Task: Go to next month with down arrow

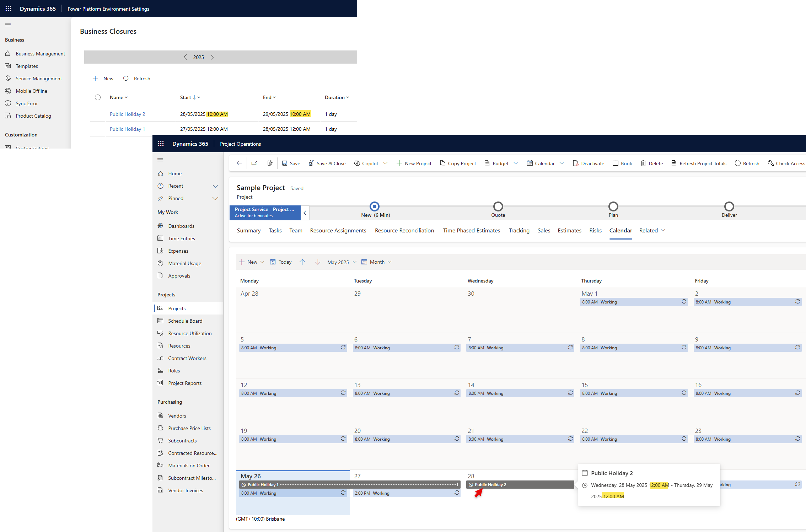Action: coord(318,262)
